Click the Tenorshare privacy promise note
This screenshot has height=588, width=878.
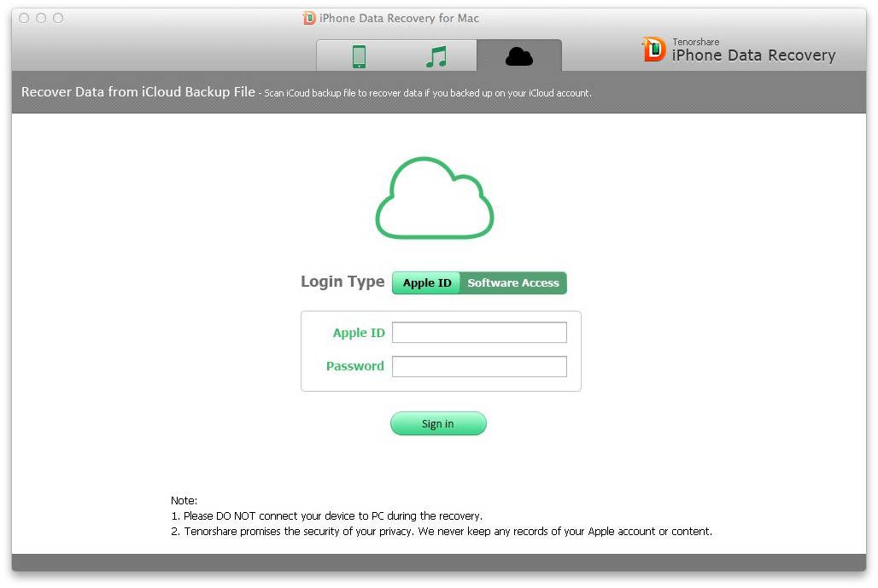[448, 531]
